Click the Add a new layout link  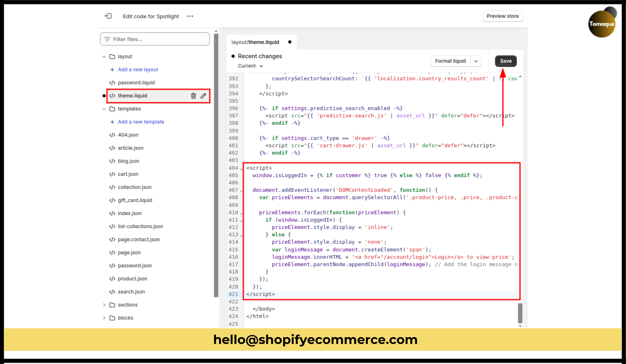tap(138, 70)
